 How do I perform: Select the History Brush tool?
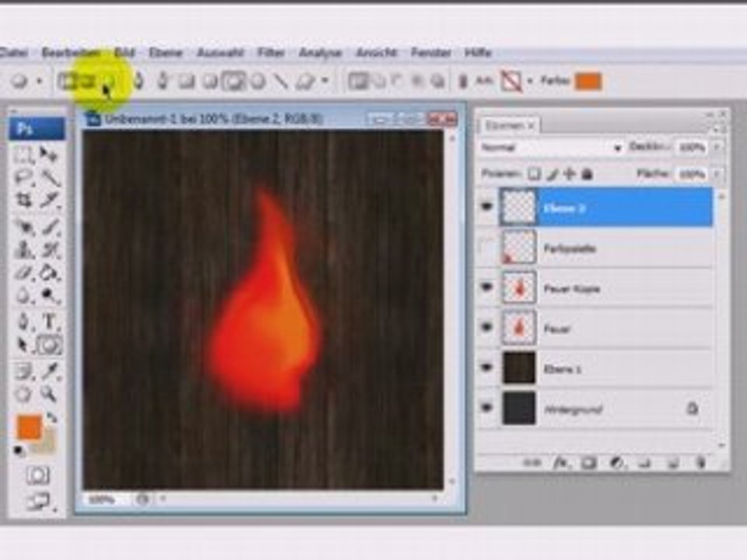[50, 250]
